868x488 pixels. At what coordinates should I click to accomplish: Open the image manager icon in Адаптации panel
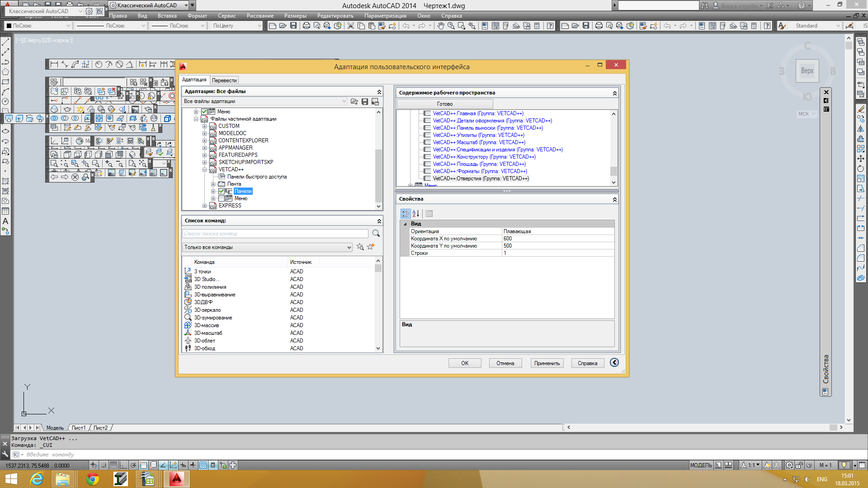375,102
